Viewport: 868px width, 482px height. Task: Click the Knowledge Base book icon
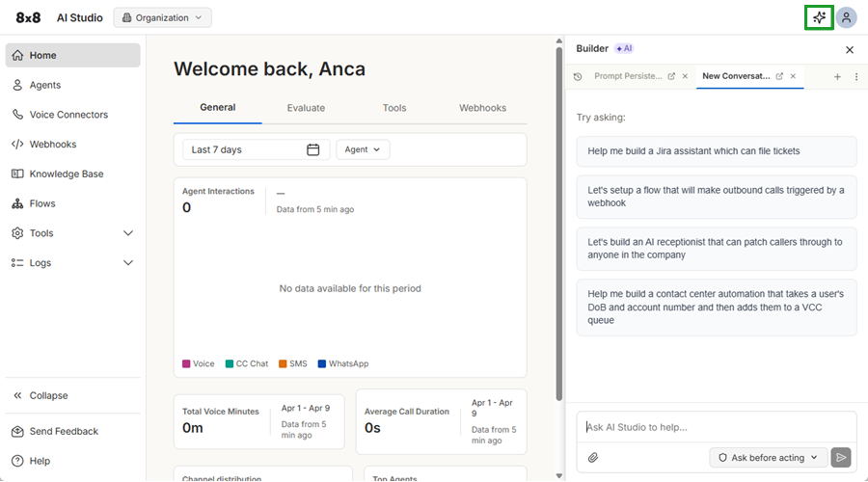pyautogui.click(x=17, y=174)
